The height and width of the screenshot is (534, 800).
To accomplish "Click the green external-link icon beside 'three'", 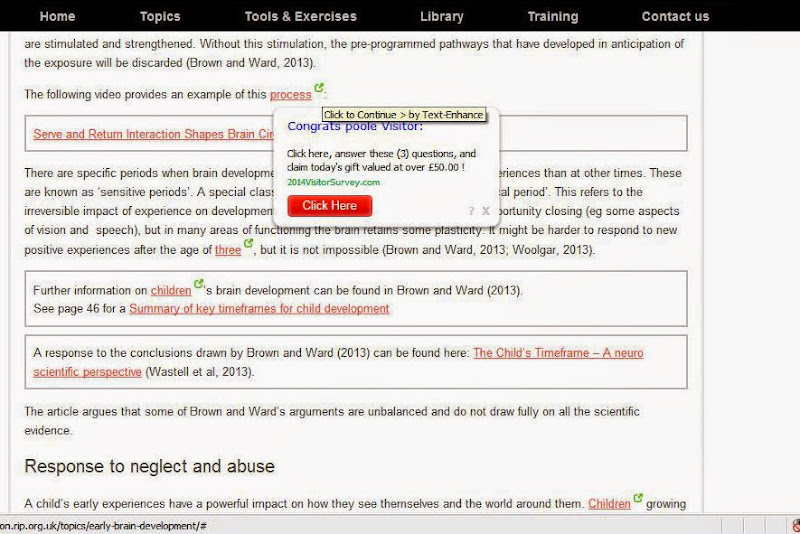I will [248, 243].
